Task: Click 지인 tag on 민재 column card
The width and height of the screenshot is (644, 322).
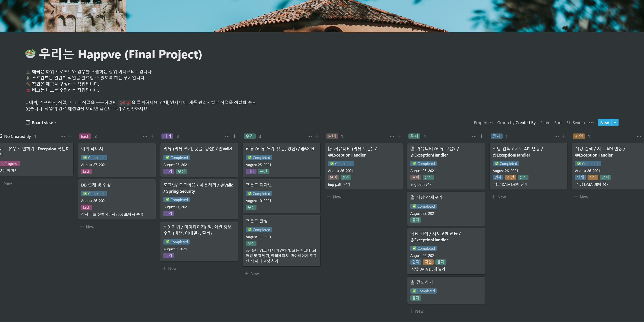Action: click(510, 177)
